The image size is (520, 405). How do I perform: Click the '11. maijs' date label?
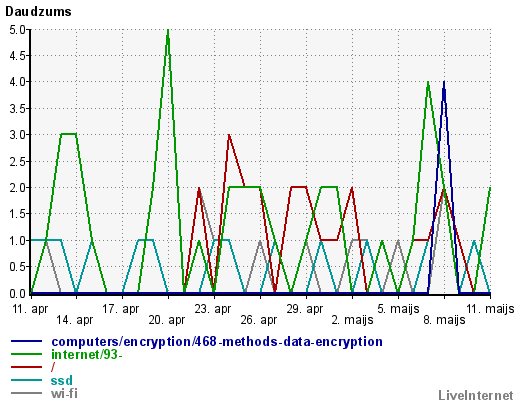click(x=490, y=309)
